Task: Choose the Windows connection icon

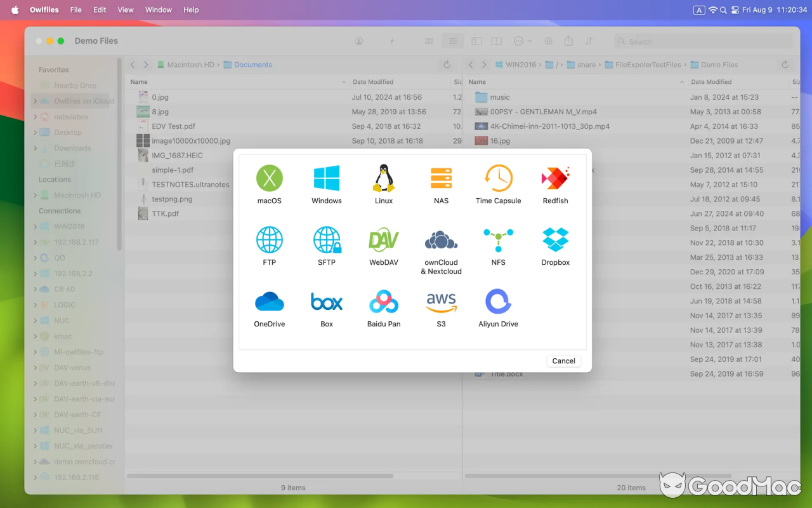Action: tap(326, 178)
